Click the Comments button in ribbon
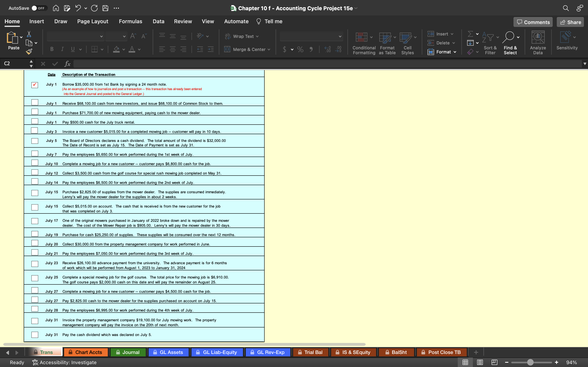The image size is (588, 367). pos(533,22)
